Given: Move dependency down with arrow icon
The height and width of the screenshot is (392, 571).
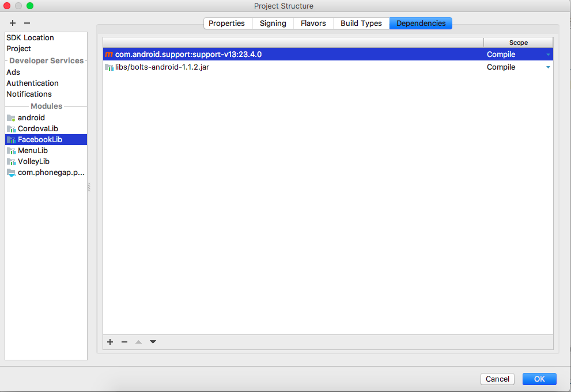Looking at the screenshot, I should click(153, 342).
